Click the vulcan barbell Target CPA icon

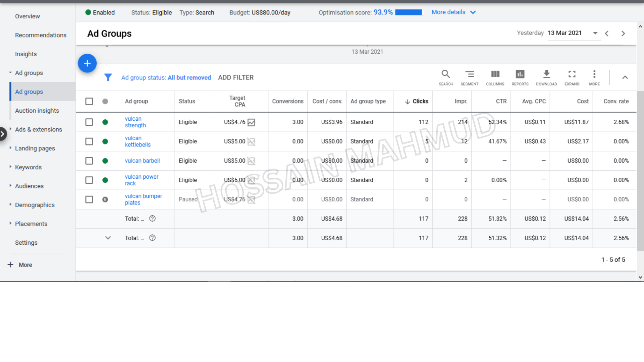point(251,161)
